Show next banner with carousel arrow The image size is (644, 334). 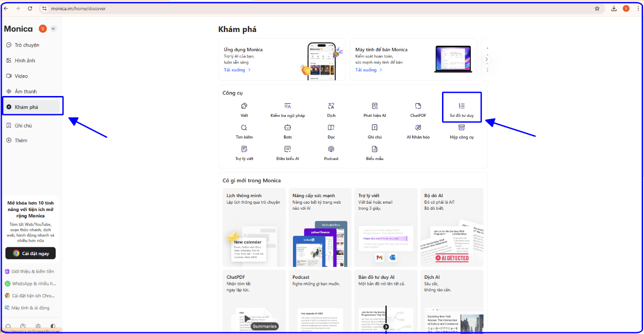tap(487, 59)
